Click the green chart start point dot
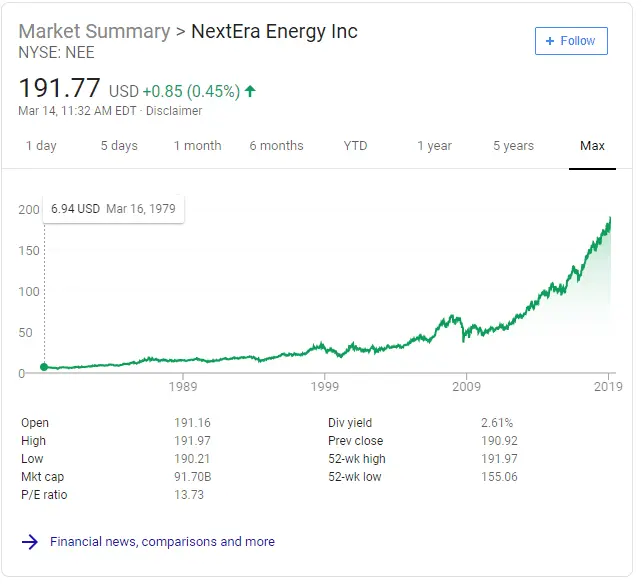644x584 pixels. 43,367
